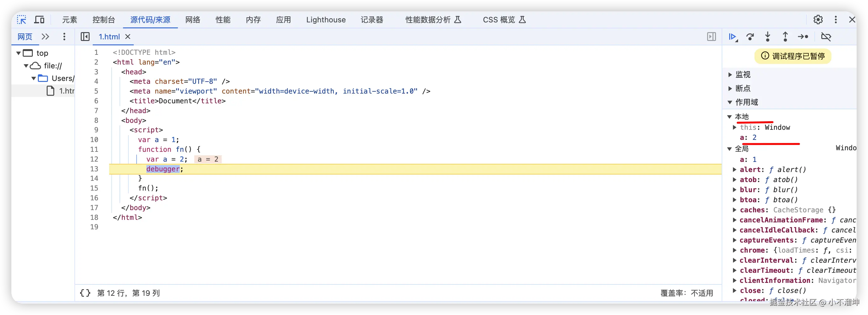Select the 网页 navigator tab

[x=25, y=36]
